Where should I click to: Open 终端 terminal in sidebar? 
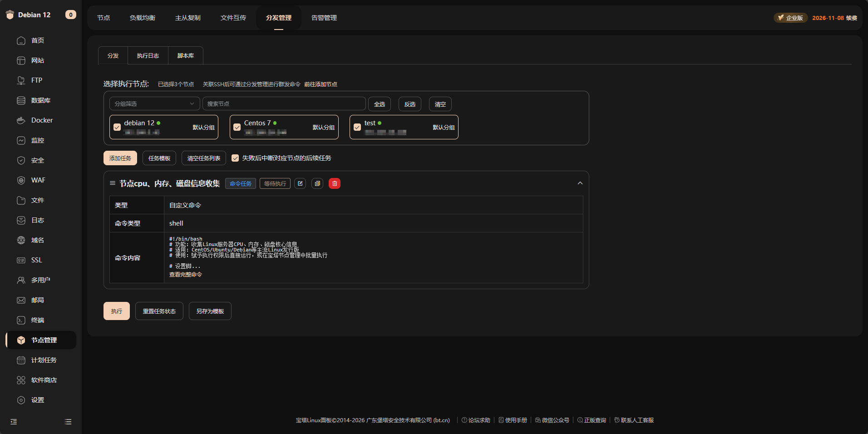click(37, 320)
